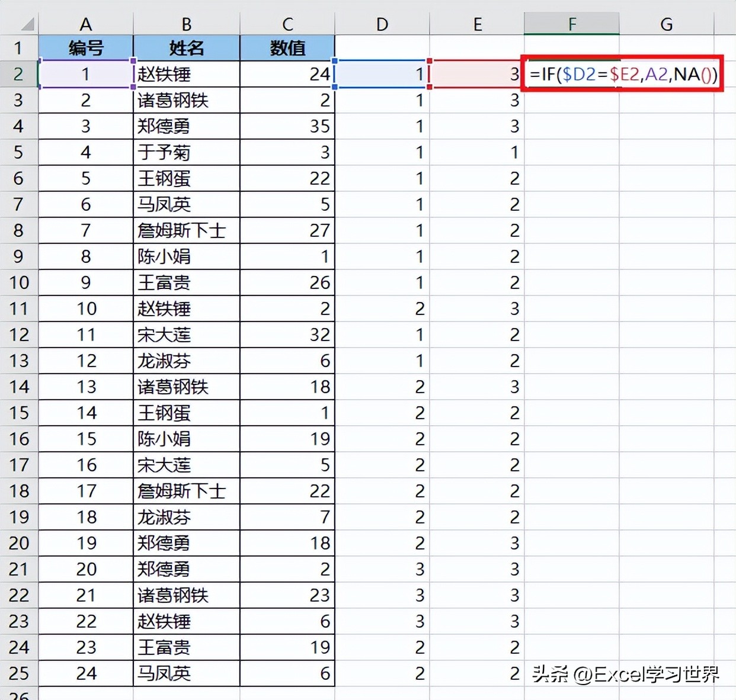Viewport: 736px width, 700px height.
Task: Click the formula cell containing IF function
Action: pyautogui.click(x=621, y=74)
